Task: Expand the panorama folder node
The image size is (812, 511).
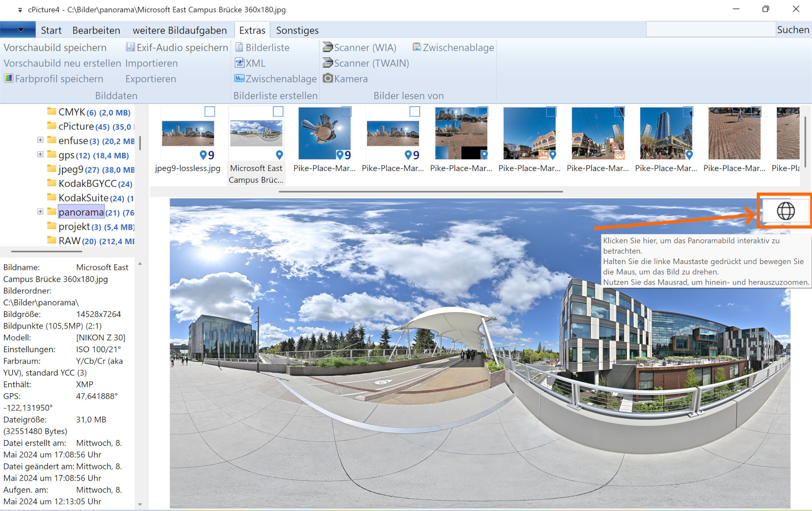Action: 40,211
